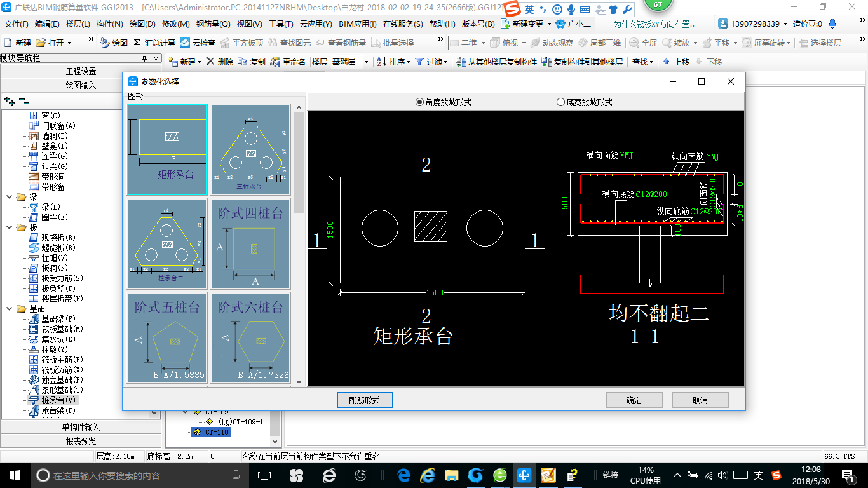Click the expand-all plus icon in navigation panel

pos(9,100)
